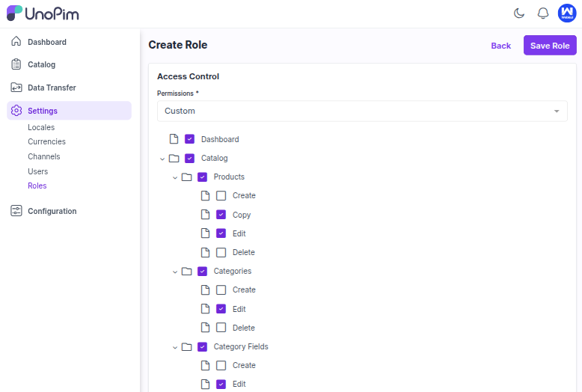
Task: Uncheck the Category Fields Edit checkbox
Action: point(221,384)
